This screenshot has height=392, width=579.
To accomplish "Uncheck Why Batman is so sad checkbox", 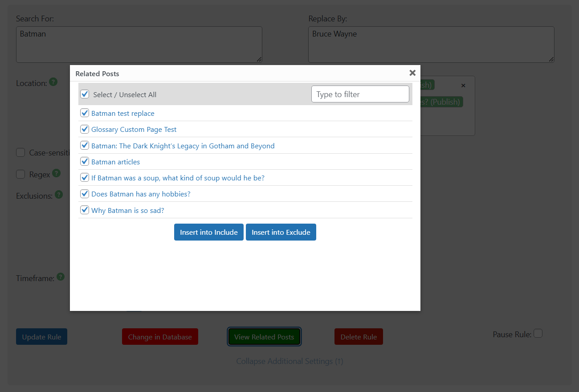I will (85, 210).
